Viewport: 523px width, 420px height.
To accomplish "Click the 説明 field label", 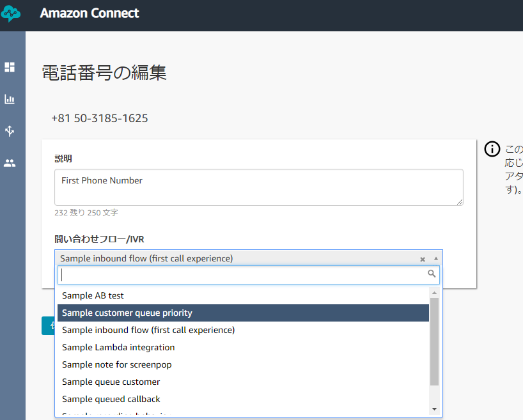I will (63, 159).
